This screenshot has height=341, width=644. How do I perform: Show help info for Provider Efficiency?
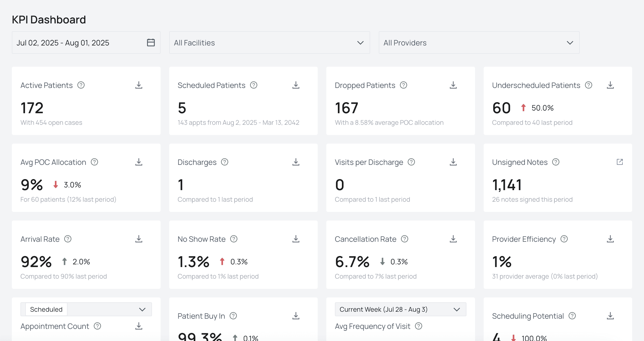[564, 239]
